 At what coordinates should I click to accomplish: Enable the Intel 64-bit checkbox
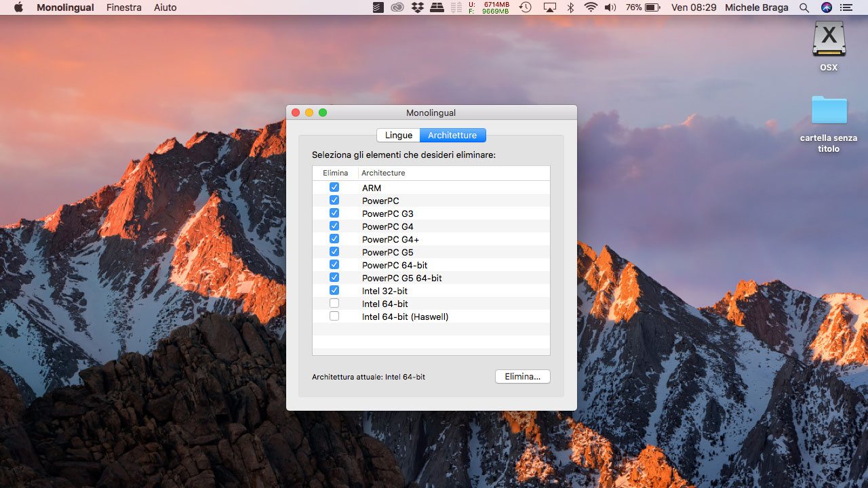(334, 304)
